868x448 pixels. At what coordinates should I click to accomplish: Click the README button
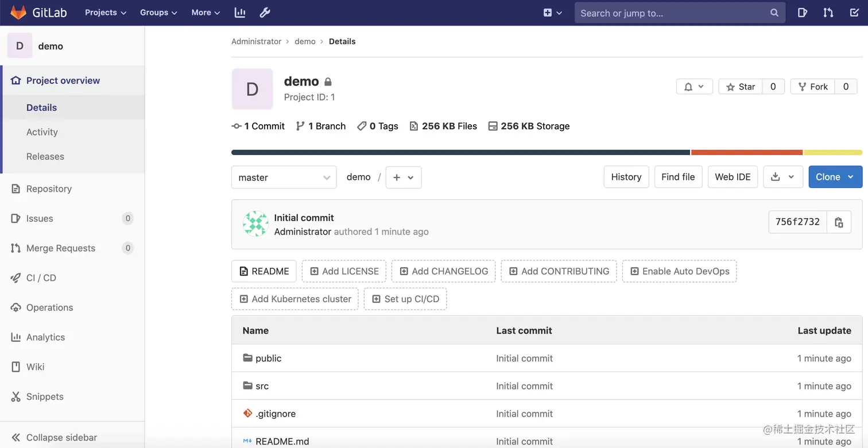point(264,271)
